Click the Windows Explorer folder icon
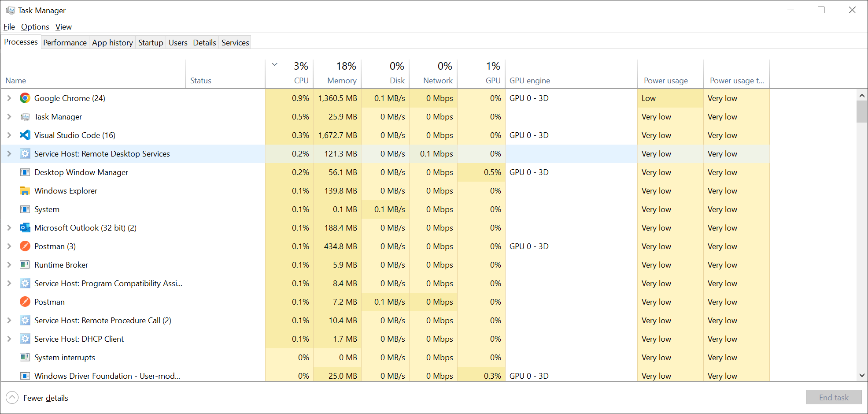 coord(25,190)
